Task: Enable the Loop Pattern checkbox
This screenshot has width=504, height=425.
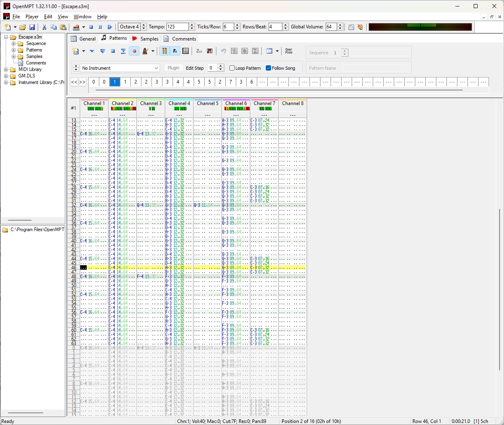Action: 232,68
